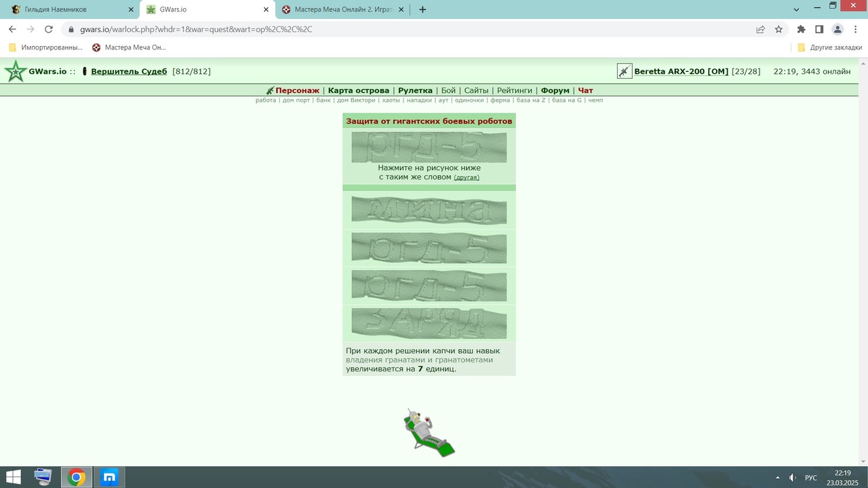Click the Вершитель Судеб character link
868x488 pixels.
click(x=129, y=71)
